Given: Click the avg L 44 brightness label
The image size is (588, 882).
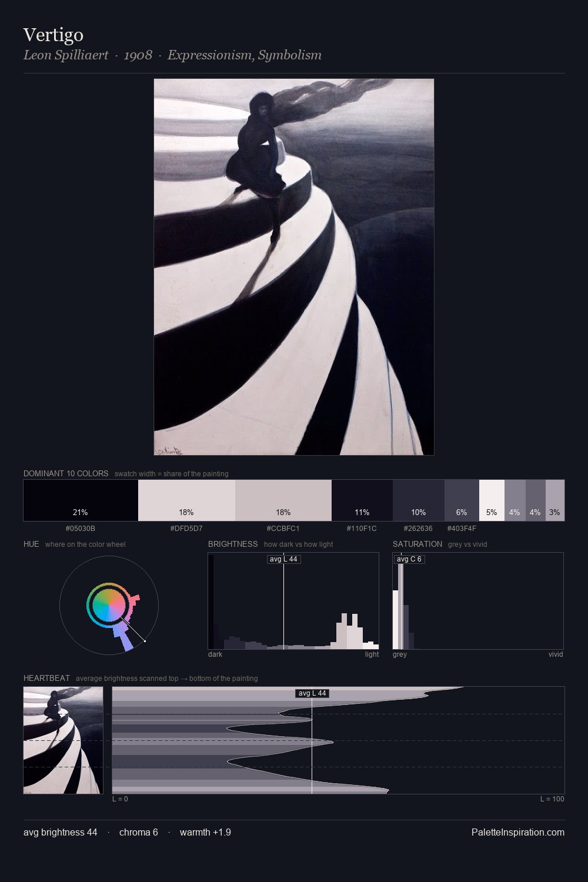Looking at the screenshot, I should click(x=283, y=559).
